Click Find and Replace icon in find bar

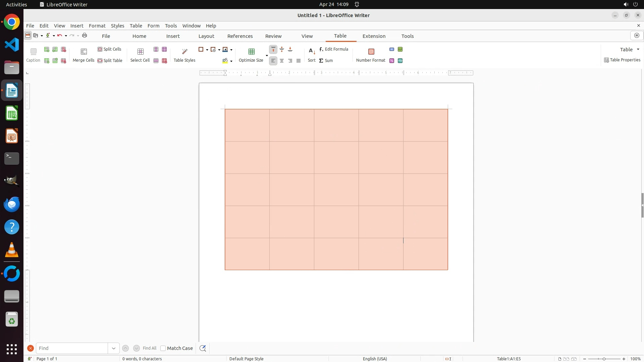[x=203, y=348]
